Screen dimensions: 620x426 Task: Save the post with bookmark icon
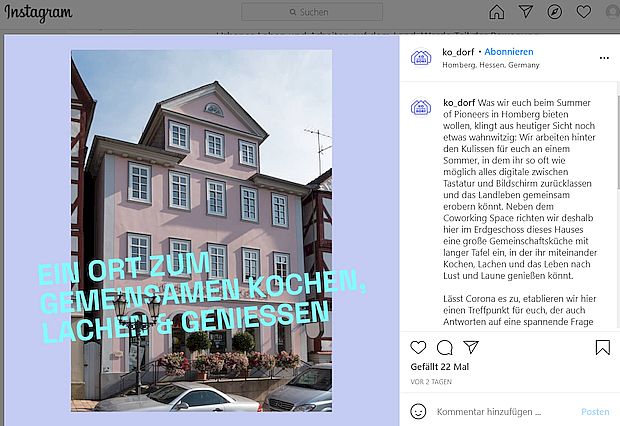tap(603, 347)
